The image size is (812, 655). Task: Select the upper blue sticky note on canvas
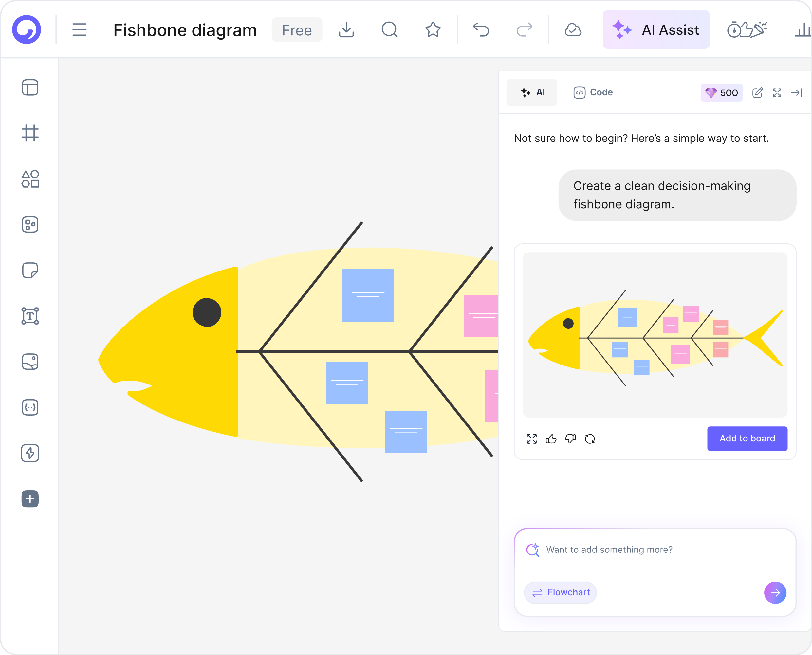pos(368,295)
